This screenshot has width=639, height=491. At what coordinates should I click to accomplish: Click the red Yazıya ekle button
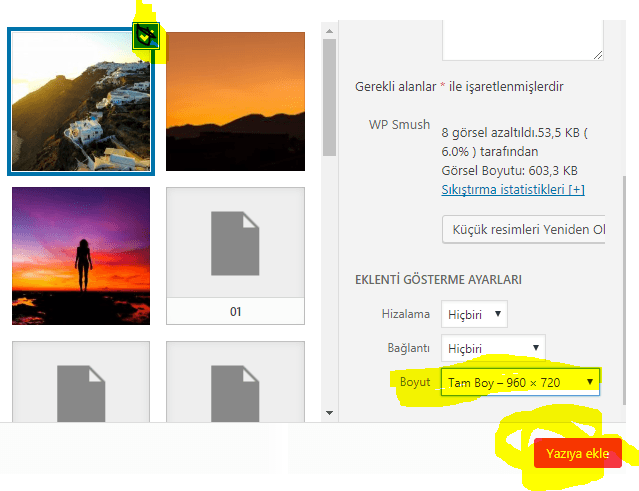click(x=577, y=453)
